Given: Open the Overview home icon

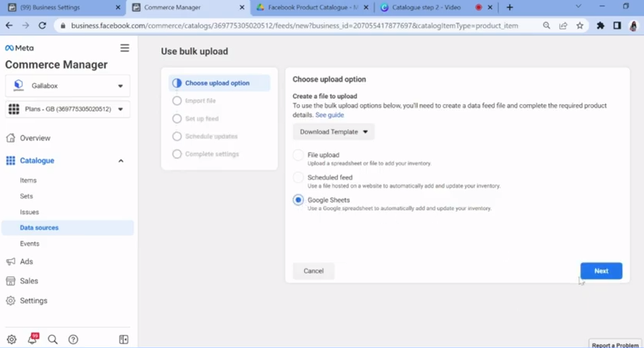Looking at the screenshot, I should 11,139.
